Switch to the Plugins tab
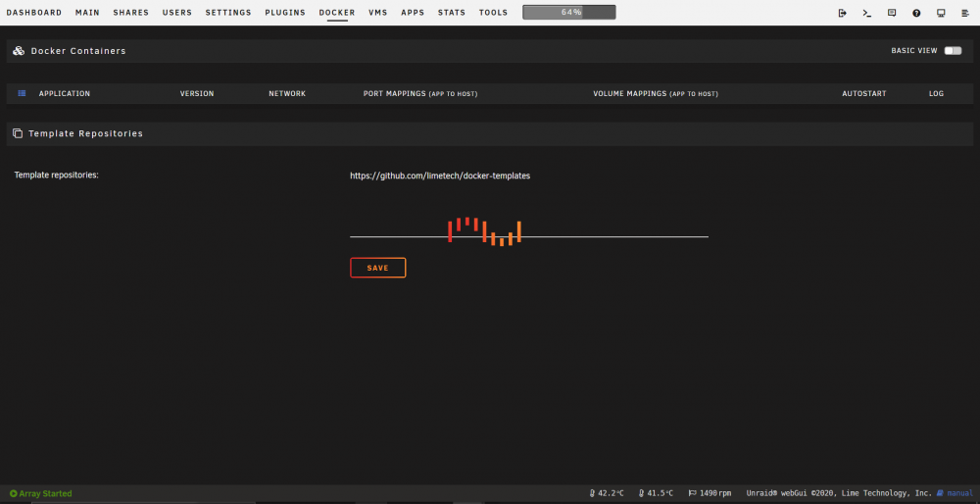 (x=285, y=13)
